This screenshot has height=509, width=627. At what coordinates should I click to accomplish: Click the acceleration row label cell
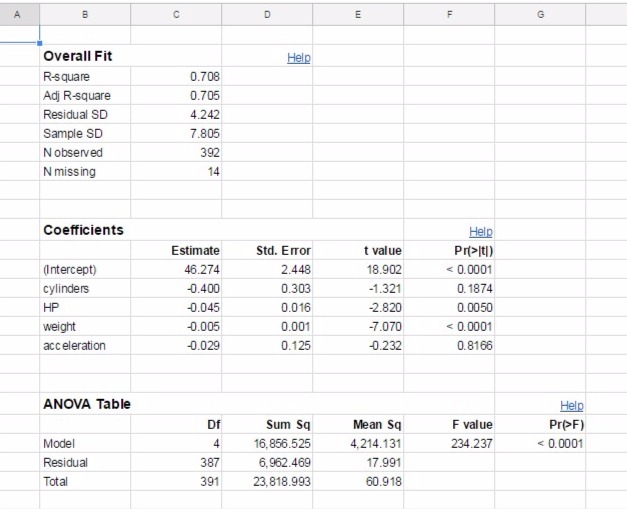85,345
